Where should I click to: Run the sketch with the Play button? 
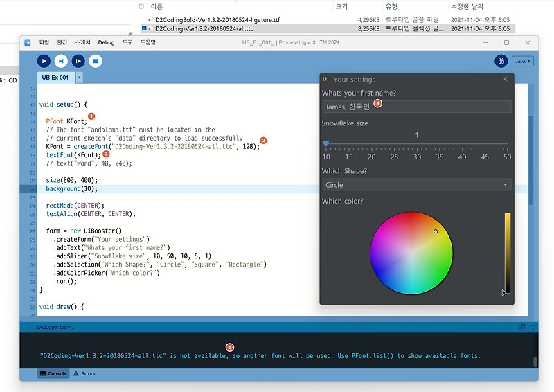(44, 61)
